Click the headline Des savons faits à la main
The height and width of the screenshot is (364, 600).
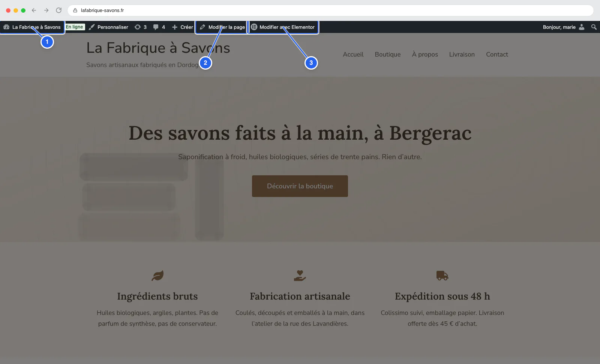pyautogui.click(x=300, y=133)
